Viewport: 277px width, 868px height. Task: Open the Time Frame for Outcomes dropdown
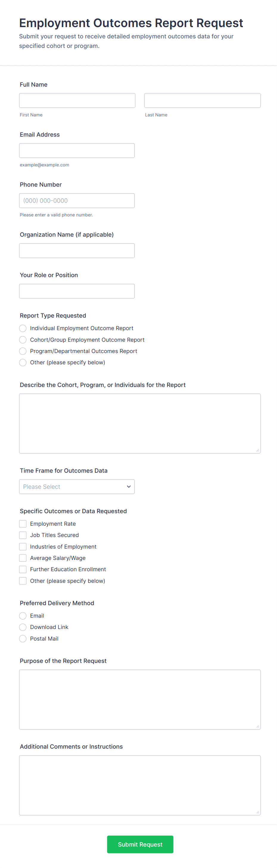click(x=77, y=487)
